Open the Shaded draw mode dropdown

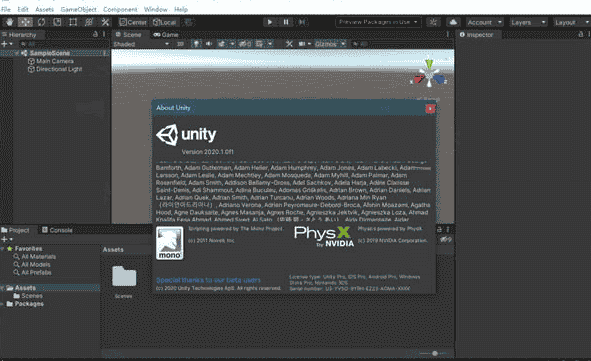141,44
